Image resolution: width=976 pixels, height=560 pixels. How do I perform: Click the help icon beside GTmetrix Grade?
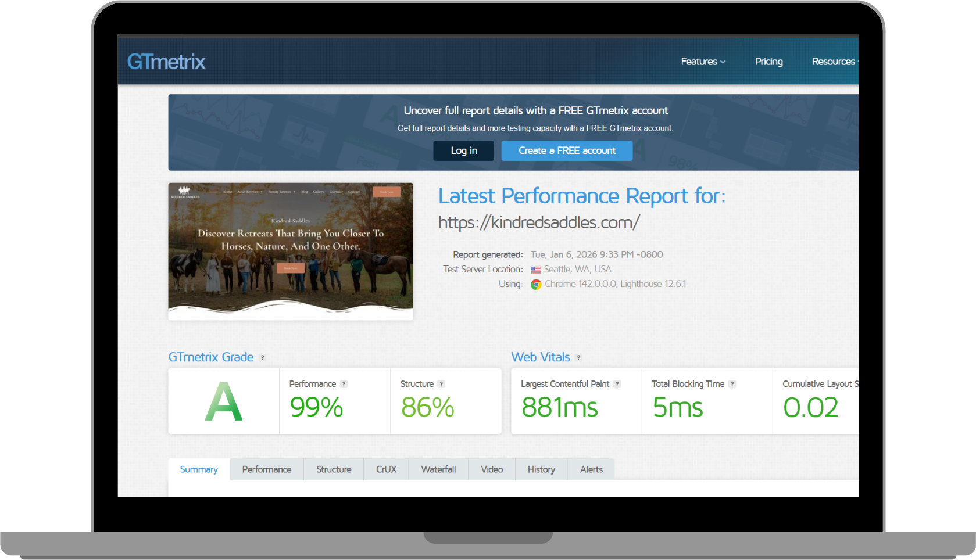coord(263,358)
